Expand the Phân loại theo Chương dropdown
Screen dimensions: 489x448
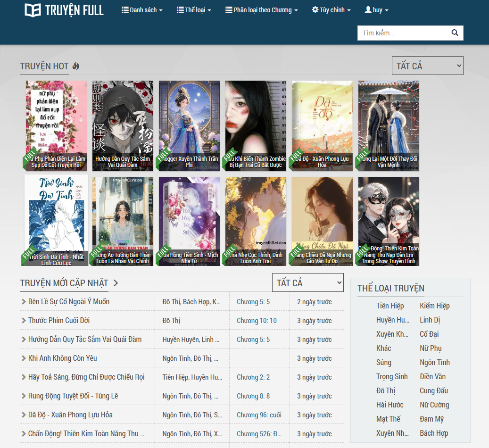261,9
